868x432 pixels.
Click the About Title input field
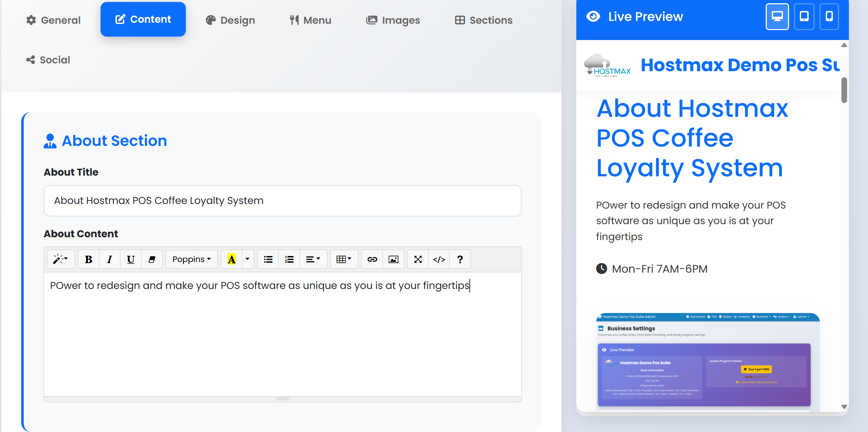click(x=282, y=201)
